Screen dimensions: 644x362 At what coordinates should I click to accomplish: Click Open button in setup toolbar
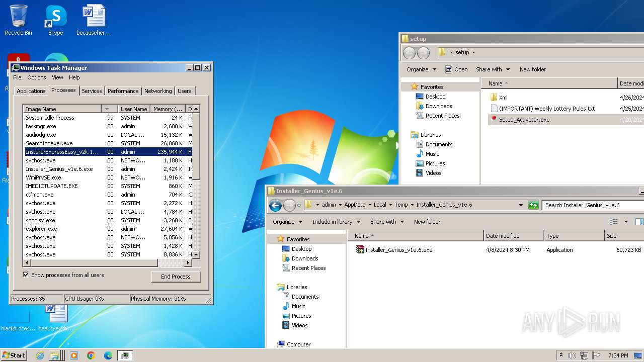(x=456, y=69)
